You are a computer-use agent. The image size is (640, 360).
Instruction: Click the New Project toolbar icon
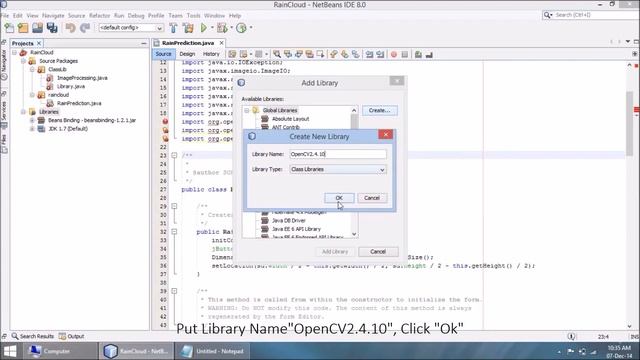click(23, 28)
